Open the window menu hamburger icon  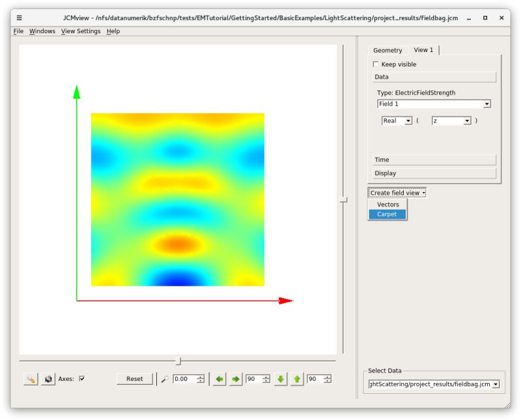pyautogui.click(x=20, y=18)
